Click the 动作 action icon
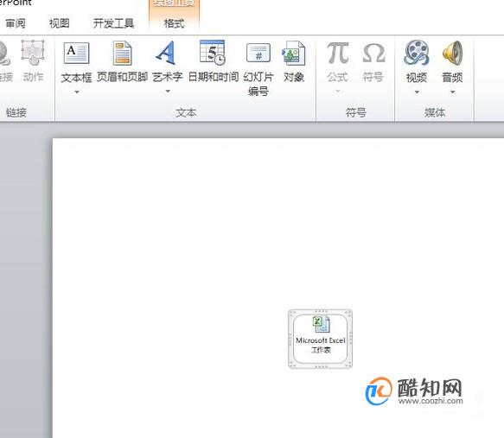Image resolution: width=504 pixels, height=438 pixels. (33, 53)
